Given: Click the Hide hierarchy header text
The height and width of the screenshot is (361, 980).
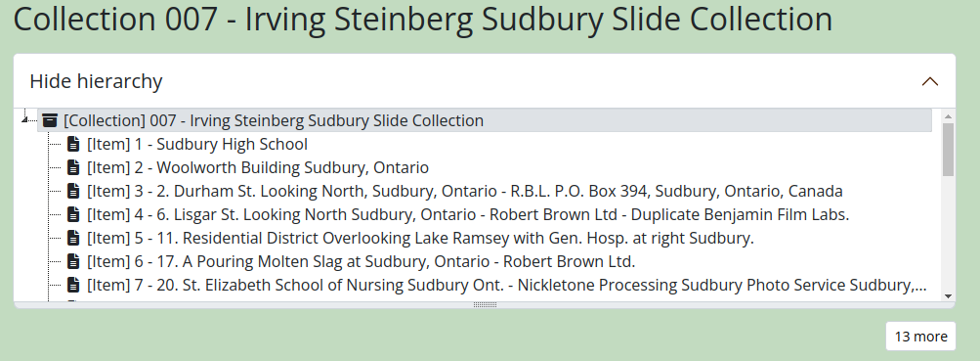Looking at the screenshot, I should [x=97, y=81].
